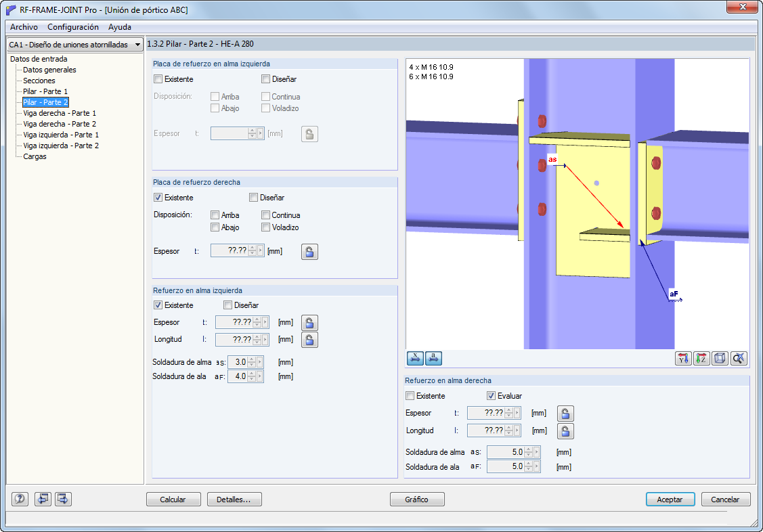Unlock right reinforcement plate Espesor padlock
763x532 pixels.
309,252
